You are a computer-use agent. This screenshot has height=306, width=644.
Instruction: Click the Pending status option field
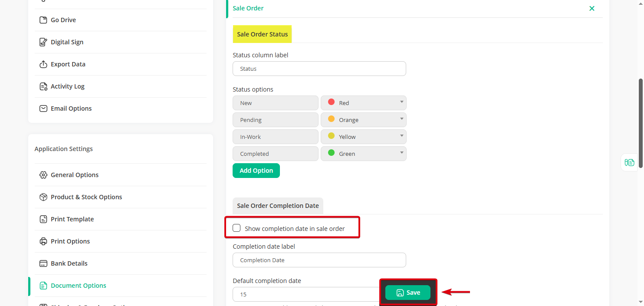(x=276, y=120)
